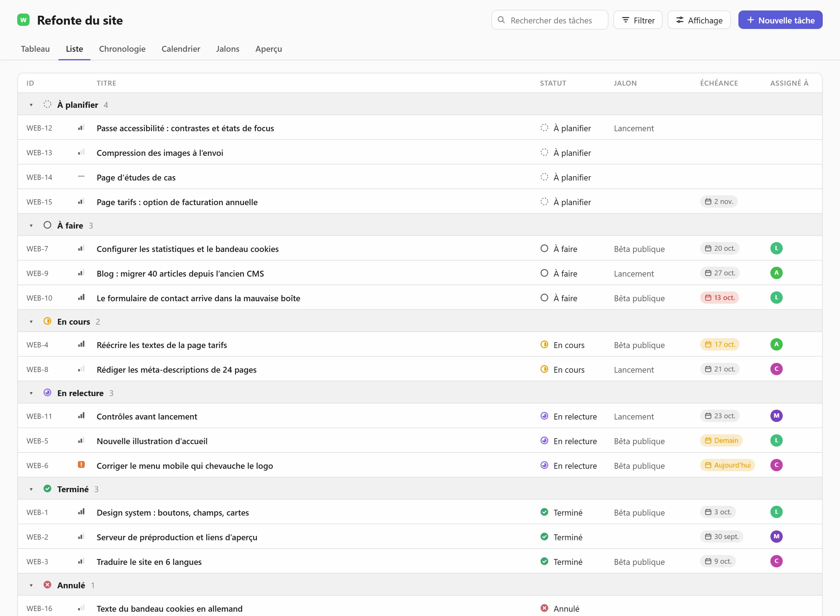Open the Aperçu tab

click(269, 49)
